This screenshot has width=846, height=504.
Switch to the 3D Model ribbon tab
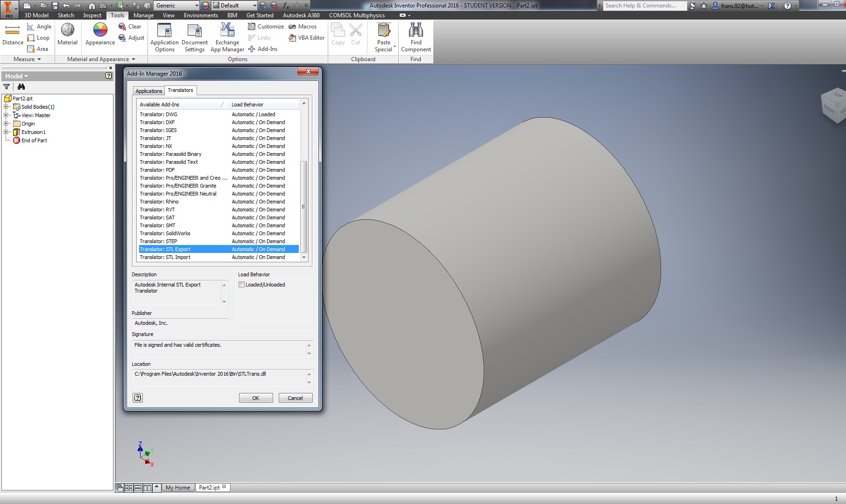[x=36, y=15]
